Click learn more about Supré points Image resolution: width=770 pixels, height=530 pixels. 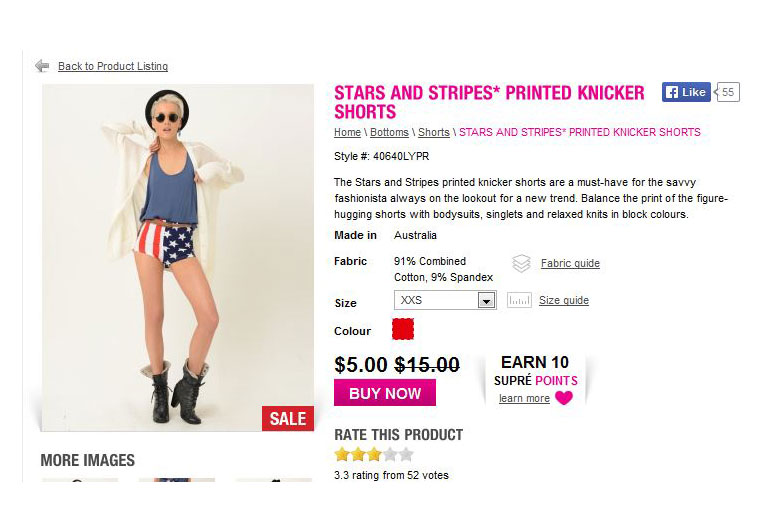[x=524, y=398]
